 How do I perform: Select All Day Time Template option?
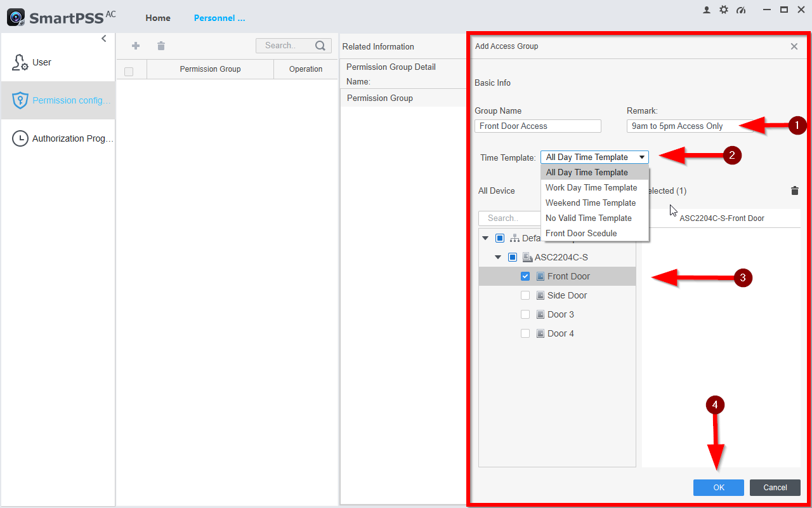click(x=594, y=172)
